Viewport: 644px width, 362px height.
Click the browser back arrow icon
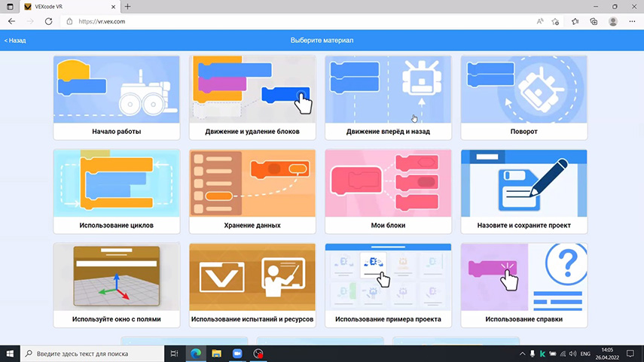coord(11,22)
